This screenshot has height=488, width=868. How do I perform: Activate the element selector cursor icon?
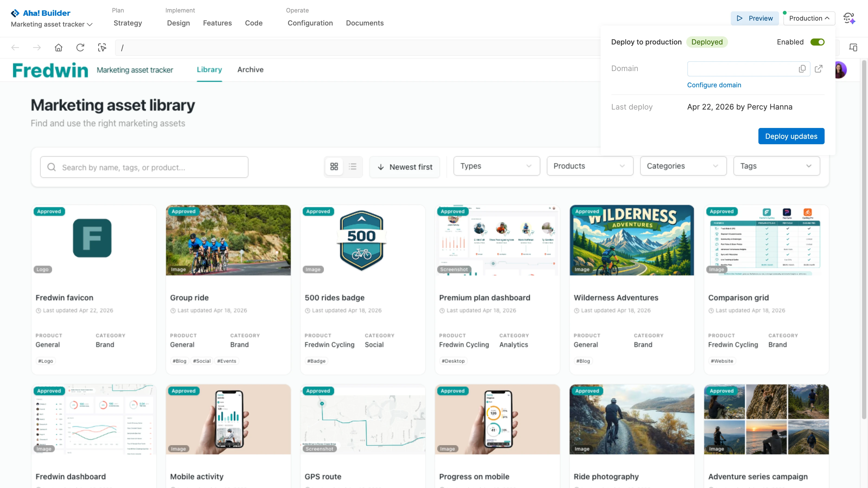102,47
